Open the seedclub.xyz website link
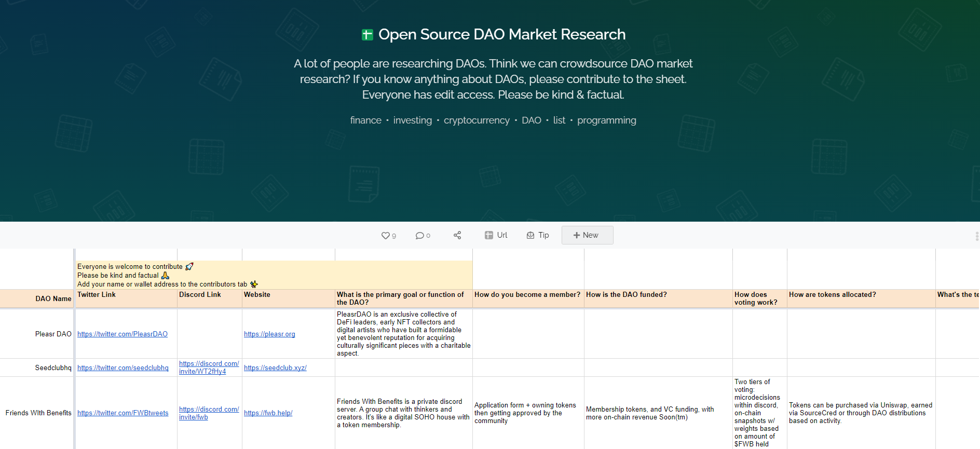The height and width of the screenshot is (449, 980). coord(275,368)
